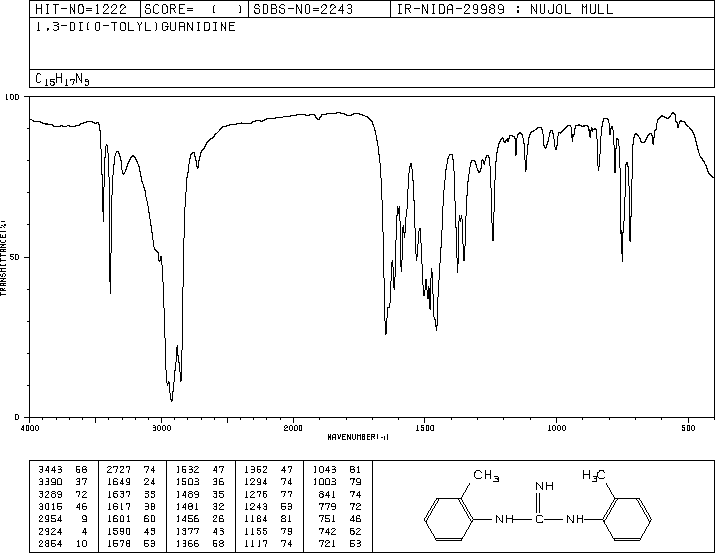Click the 100 value on the transmittance axis
The image size is (715, 553).
click(x=12, y=97)
